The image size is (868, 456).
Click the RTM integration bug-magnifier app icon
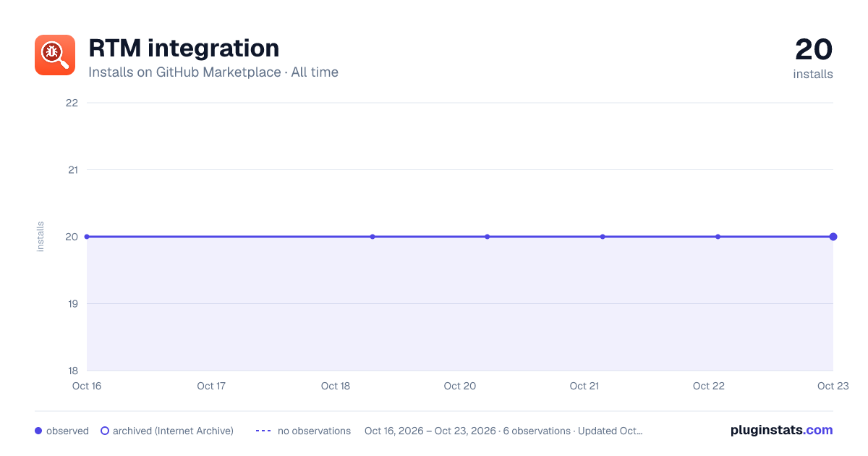coord(55,55)
